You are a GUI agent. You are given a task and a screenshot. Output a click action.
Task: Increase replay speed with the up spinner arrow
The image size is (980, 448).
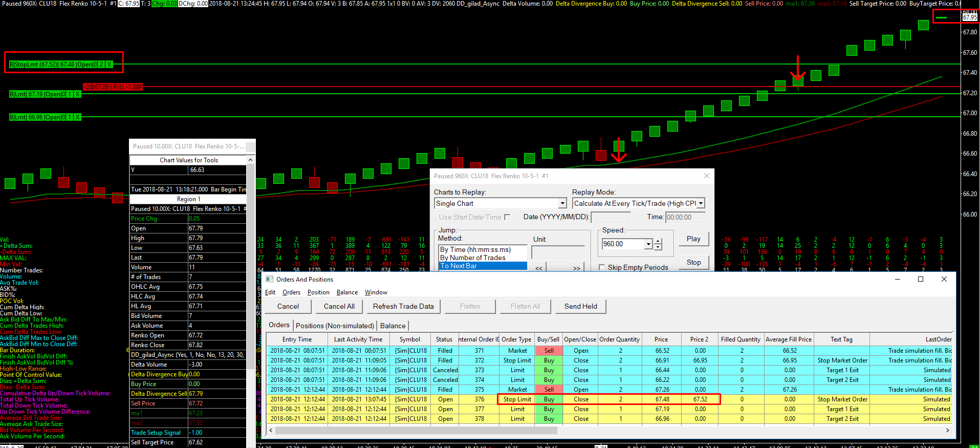[x=658, y=241]
